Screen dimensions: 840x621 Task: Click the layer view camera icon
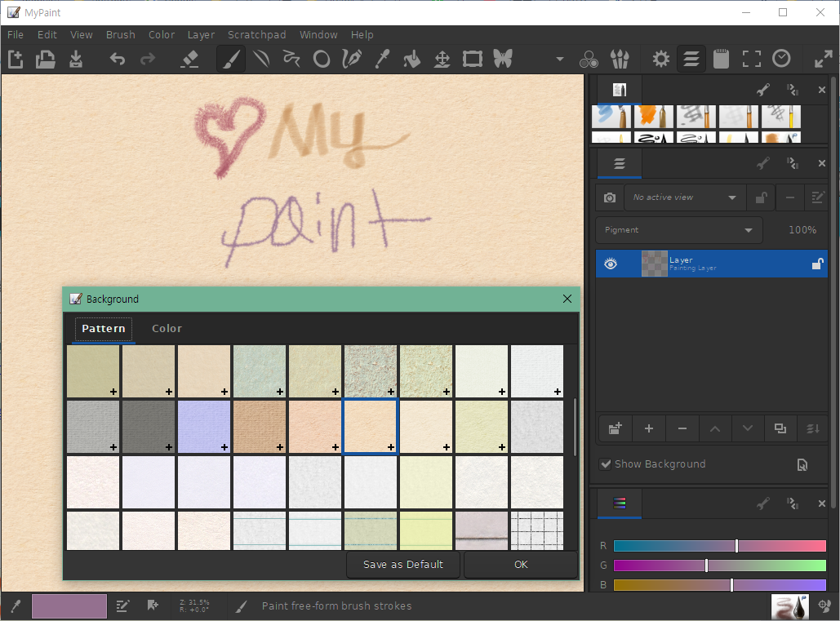pyautogui.click(x=610, y=197)
